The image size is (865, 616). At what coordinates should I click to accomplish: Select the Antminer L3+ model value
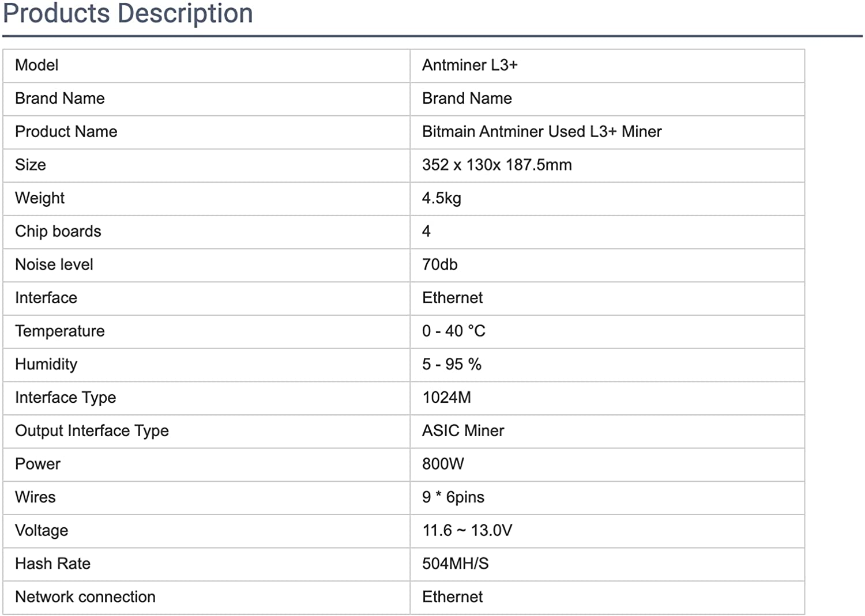click(x=469, y=65)
